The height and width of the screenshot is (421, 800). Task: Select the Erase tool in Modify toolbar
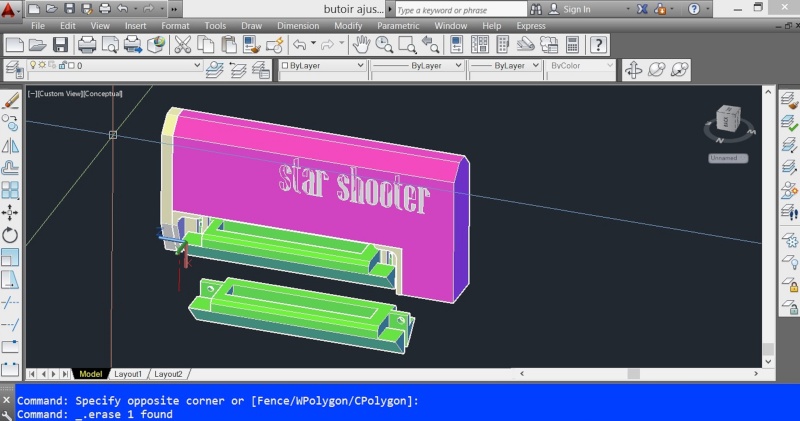11,101
